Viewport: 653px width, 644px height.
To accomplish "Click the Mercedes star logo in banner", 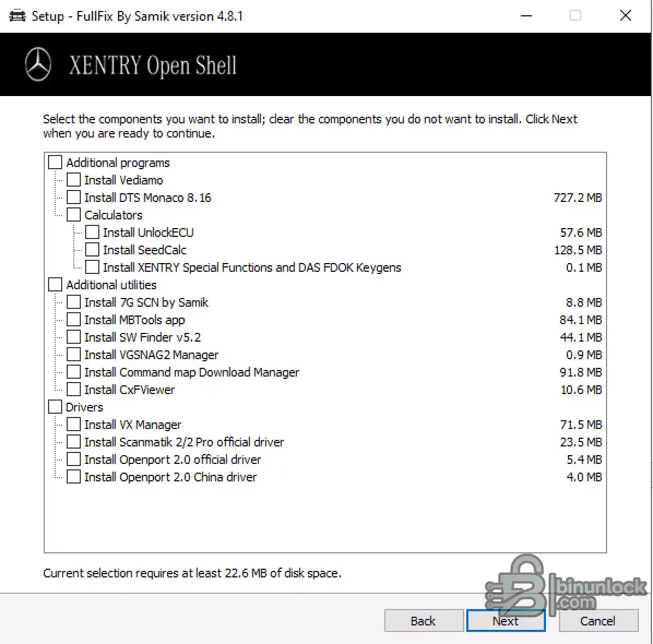I will click(x=38, y=64).
